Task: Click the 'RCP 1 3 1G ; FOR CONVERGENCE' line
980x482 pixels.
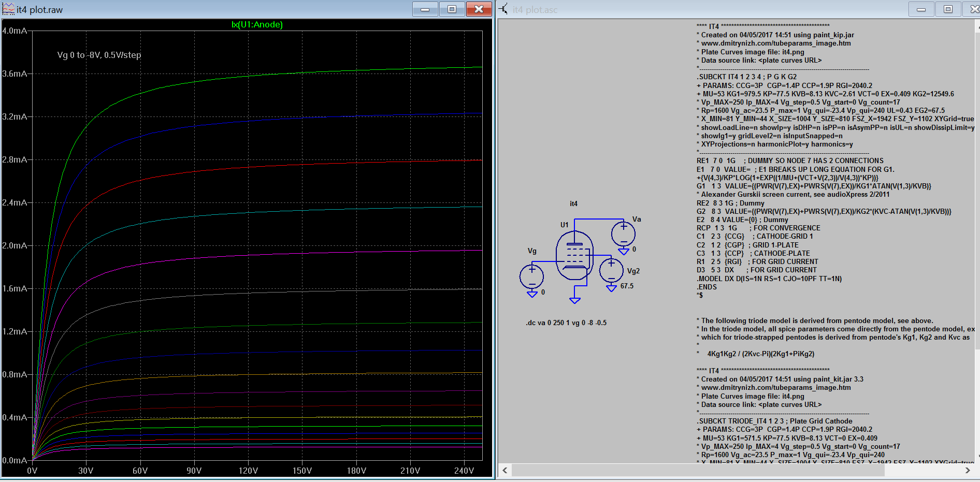Action: pos(758,228)
